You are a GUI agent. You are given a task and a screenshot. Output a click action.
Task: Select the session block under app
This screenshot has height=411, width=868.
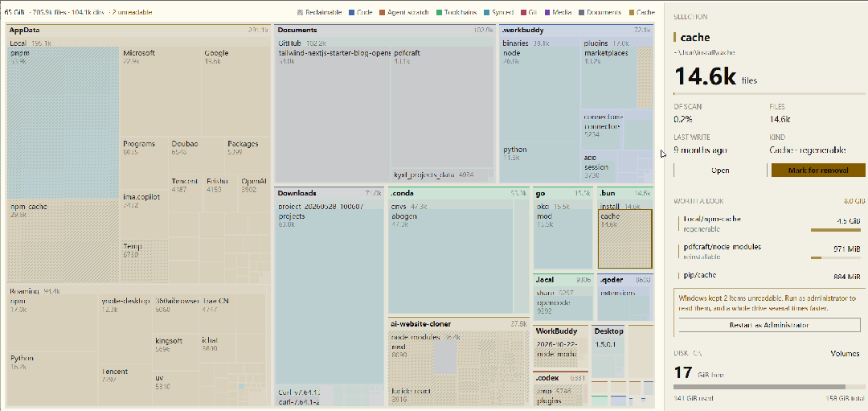pos(599,171)
